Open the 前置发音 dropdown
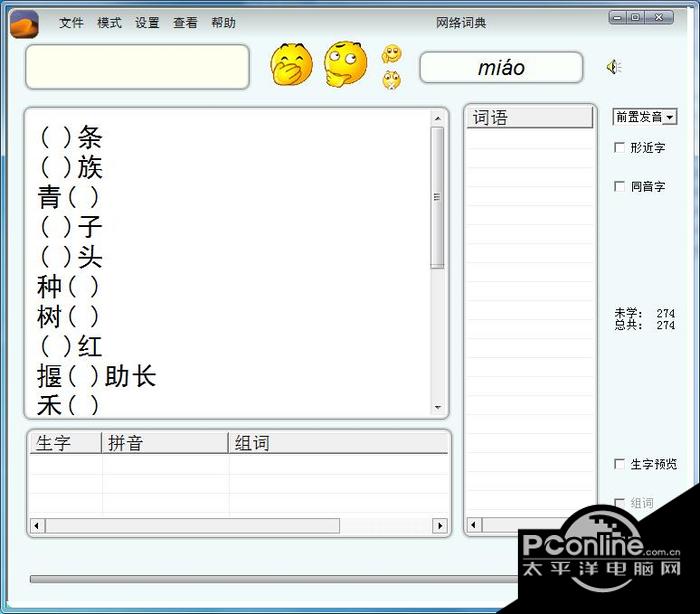The width and height of the screenshot is (700, 614). (645, 117)
